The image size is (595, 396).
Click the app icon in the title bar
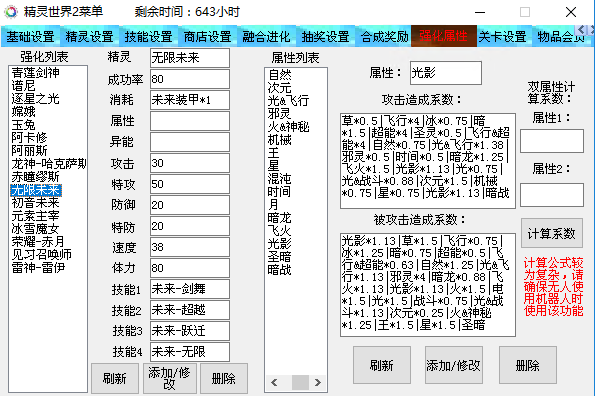11,12
